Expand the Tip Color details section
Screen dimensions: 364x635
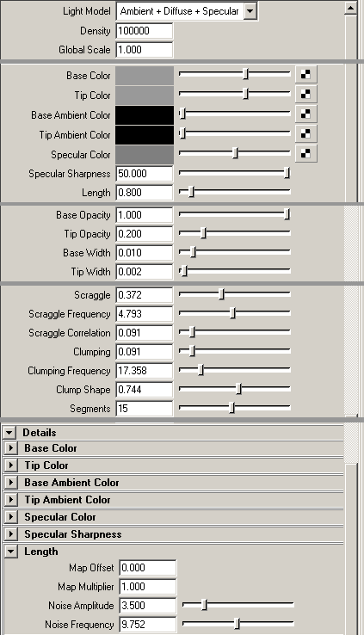tap(10, 465)
